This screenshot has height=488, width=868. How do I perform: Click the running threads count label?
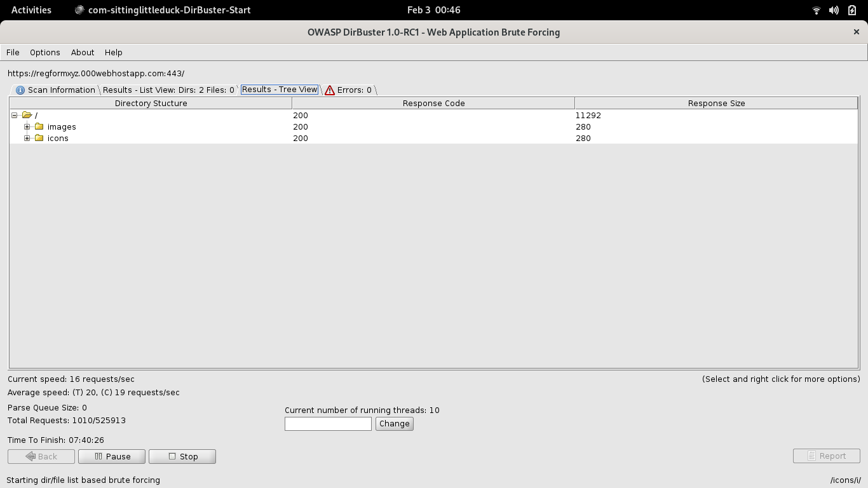tap(362, 410)
